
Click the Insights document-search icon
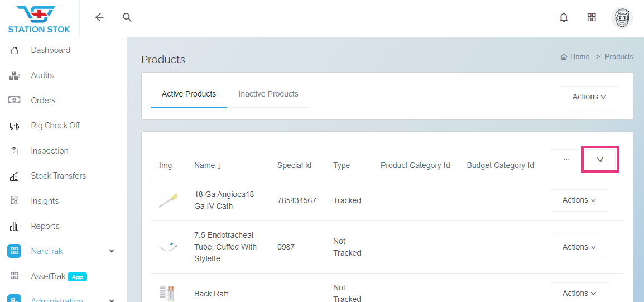click(15, 201)
